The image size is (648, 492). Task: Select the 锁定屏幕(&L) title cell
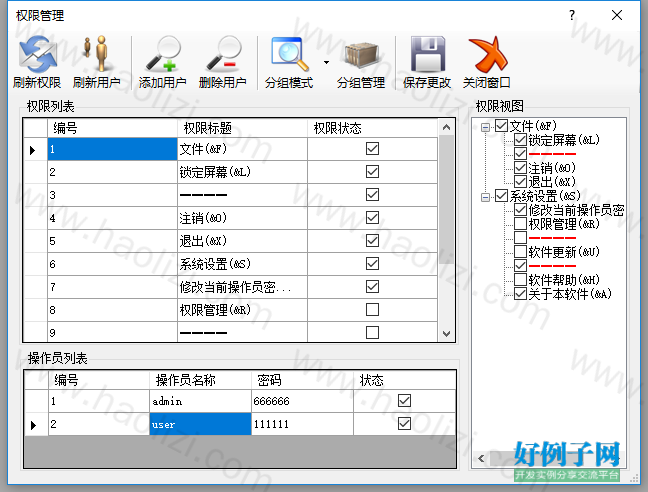click(x=242, y=172)
